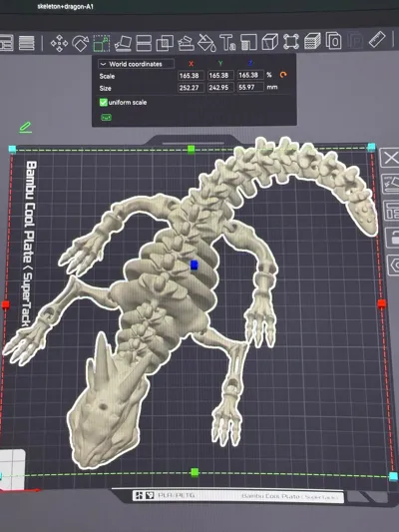
Task: Open the World coordinates dropdown
Action: [137, 64]
